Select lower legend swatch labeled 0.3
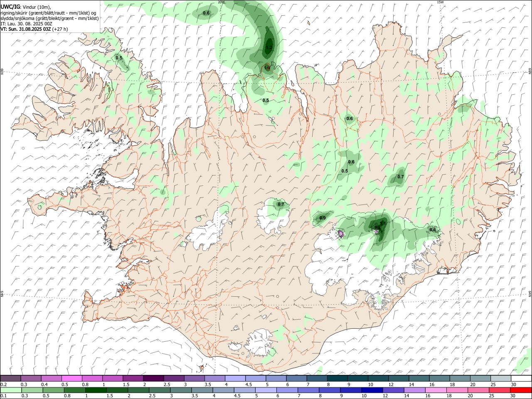The width and height of the screenshot is (532, 399). [x=32, y=390]
